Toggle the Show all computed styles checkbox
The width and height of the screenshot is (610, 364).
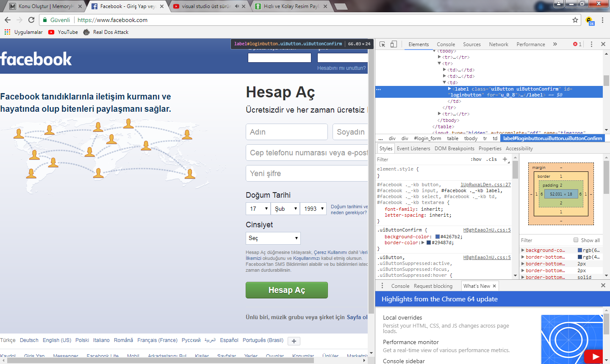click(576, 240)
